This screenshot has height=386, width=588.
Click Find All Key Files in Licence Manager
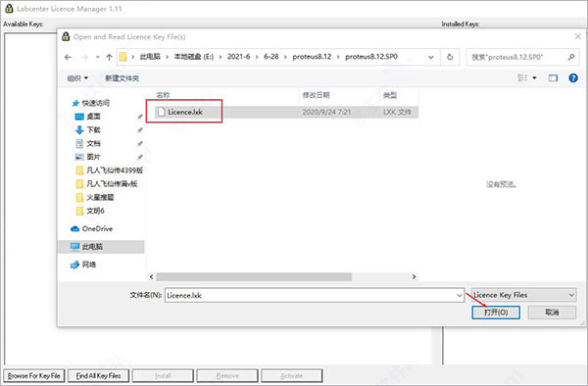click(x=98, y=375)
